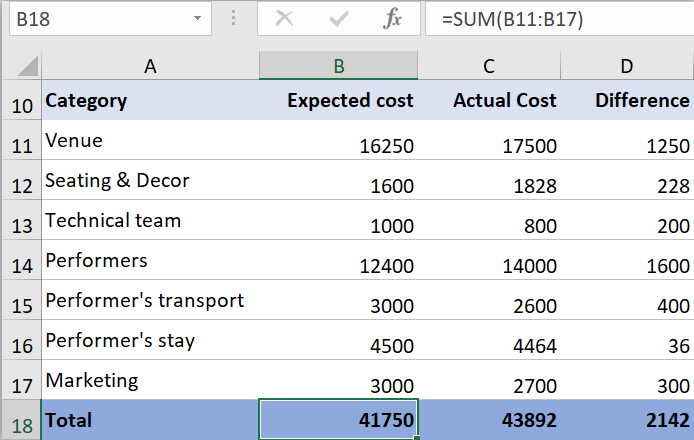The image size is (694, 440).
Task: Select row 10 header
Action: 20,101
